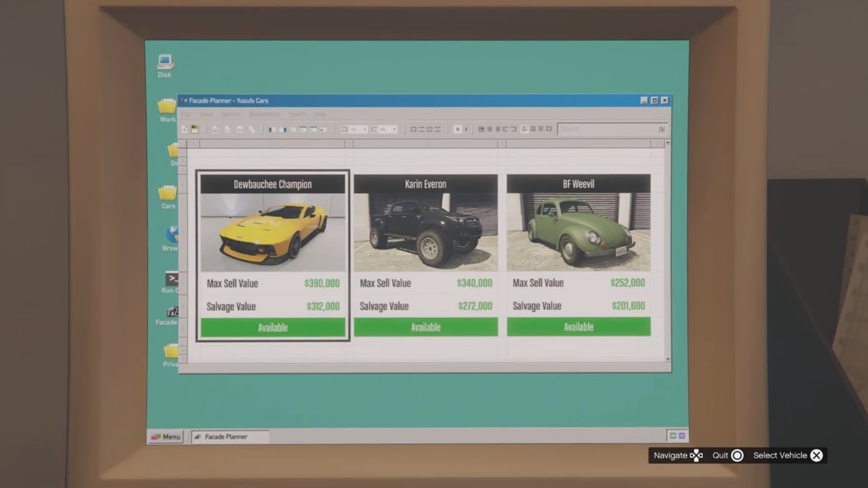Click the Dewbauchee Champion card title
The width and height of the screenshot is (868, 488).
point(273,184)
